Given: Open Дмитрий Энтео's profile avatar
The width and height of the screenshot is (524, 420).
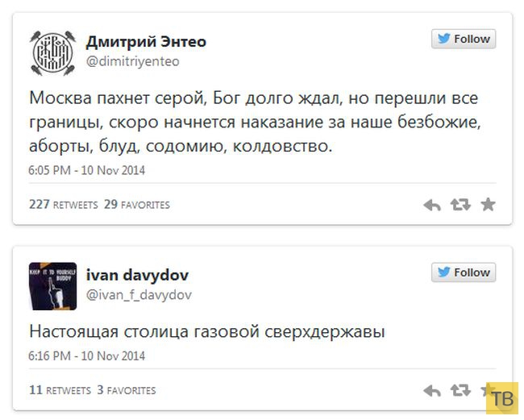Looking at the screenshot, I should tap(52, 52).
